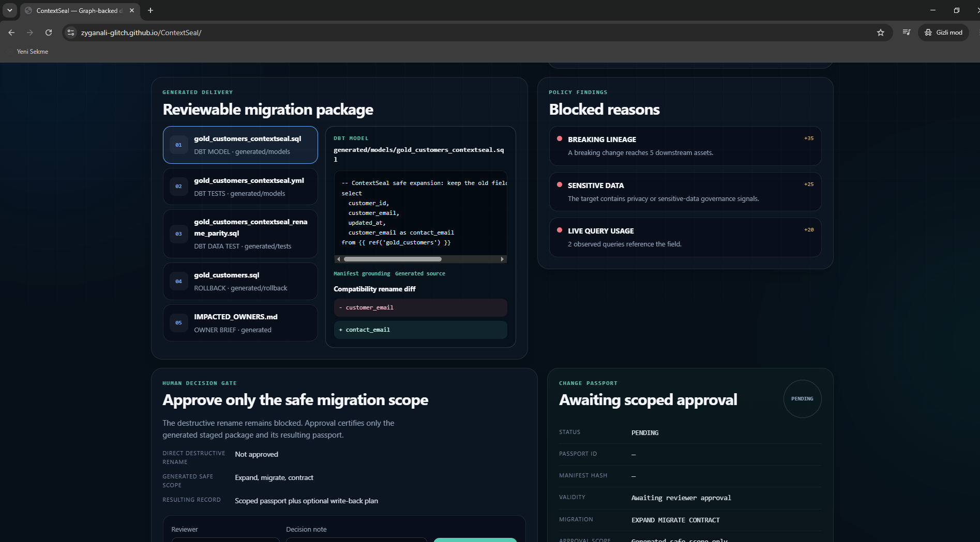Click the Reviewable migration package heading

(x=268, y=110)
